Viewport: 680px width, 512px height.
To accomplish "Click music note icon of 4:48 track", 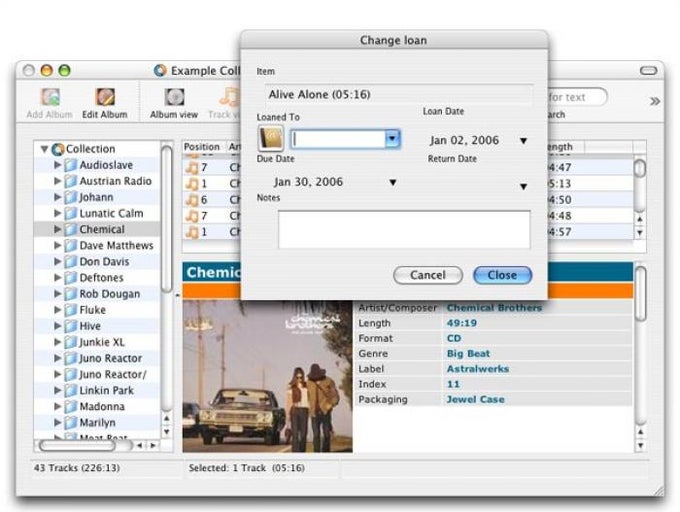I will click(x=191, y=216).
